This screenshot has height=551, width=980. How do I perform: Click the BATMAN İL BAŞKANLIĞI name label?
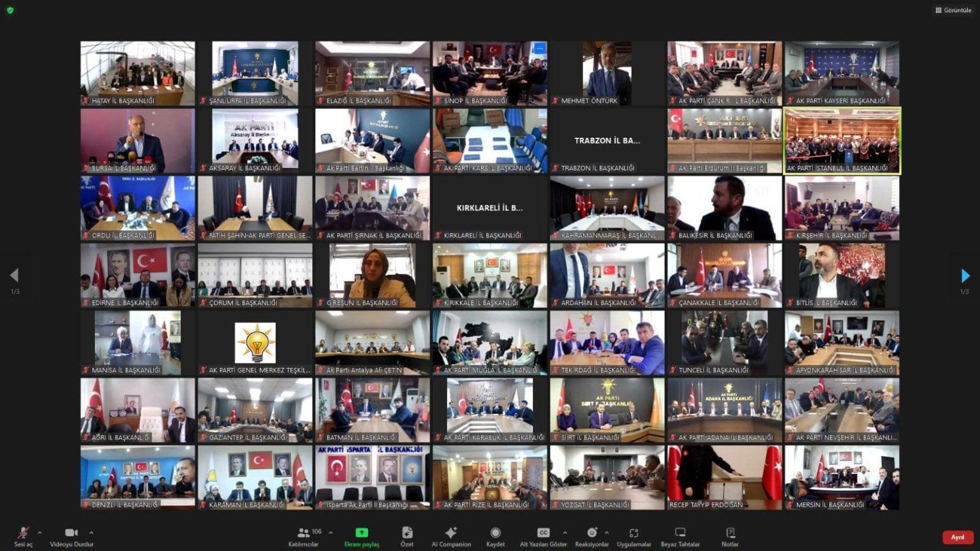coord(362,437)
